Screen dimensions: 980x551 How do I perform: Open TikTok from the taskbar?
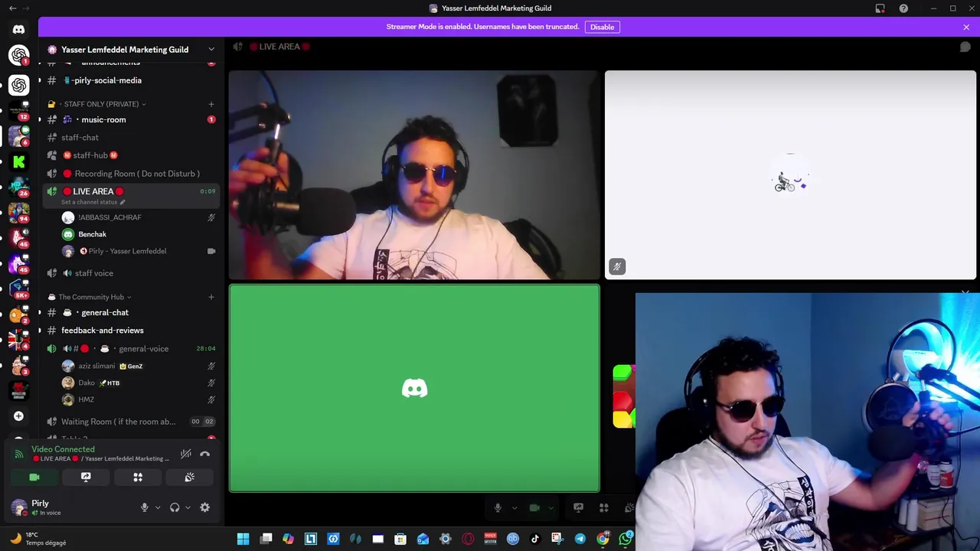pyautogui.click(x=535, y=539)
